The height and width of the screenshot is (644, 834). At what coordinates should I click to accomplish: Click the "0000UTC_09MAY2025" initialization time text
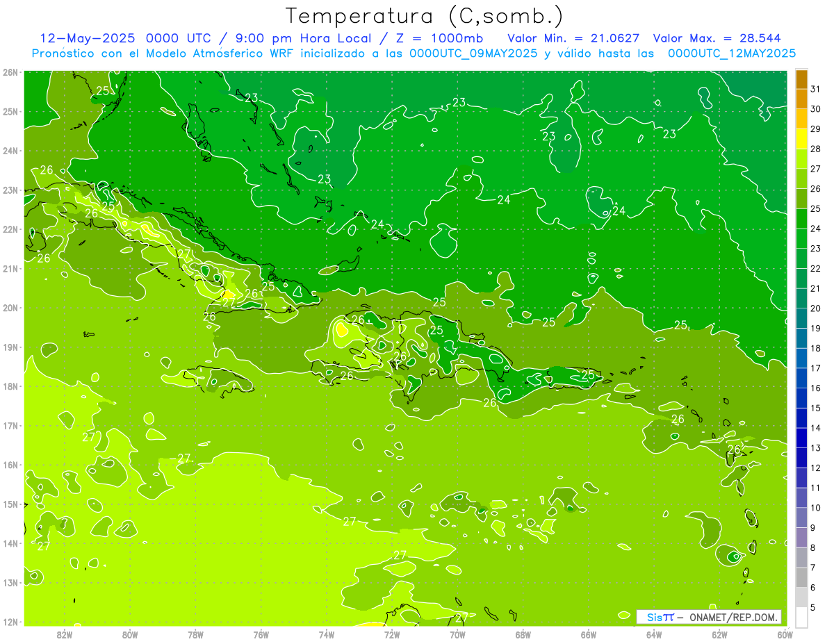point(473,53)
